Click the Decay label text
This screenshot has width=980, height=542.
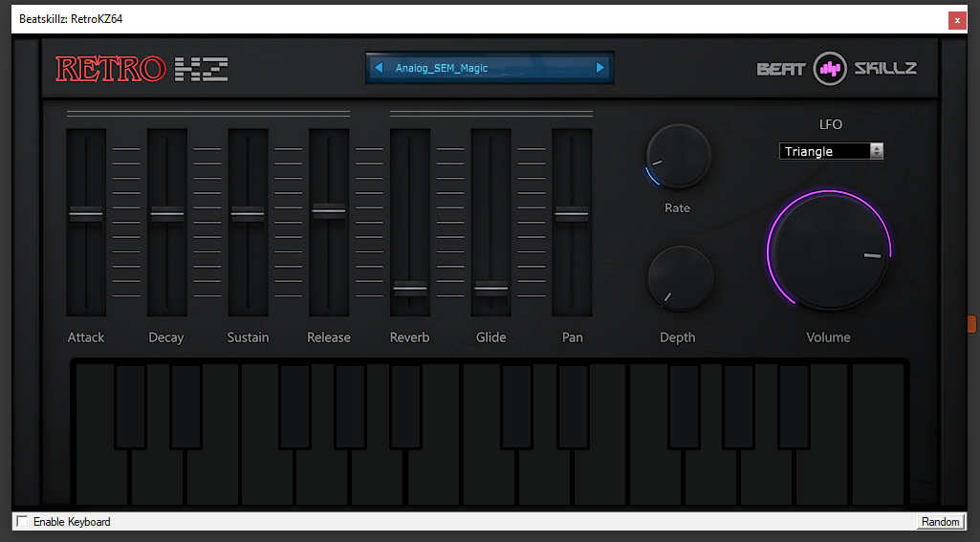tap(166, 337)
